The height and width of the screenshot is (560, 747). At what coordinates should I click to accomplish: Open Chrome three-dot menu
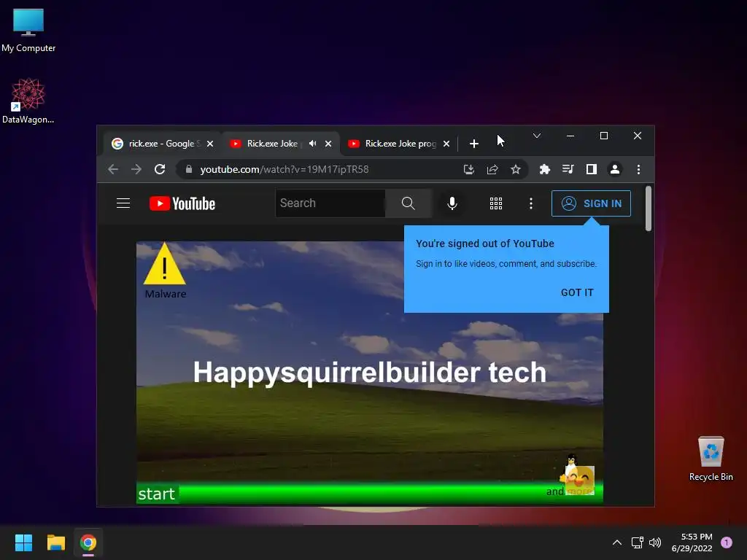[x=638, y=169]
